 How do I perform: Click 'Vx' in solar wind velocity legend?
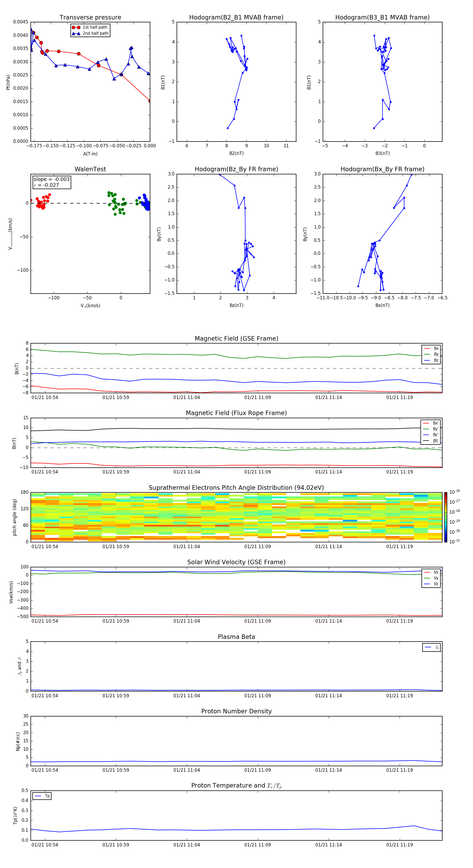pyautogui.click(x=431, y=572)
